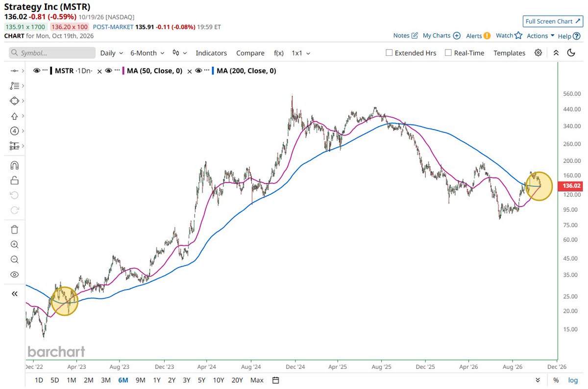Collapse the drawing toolbar with double chevron

pos(14,294)
